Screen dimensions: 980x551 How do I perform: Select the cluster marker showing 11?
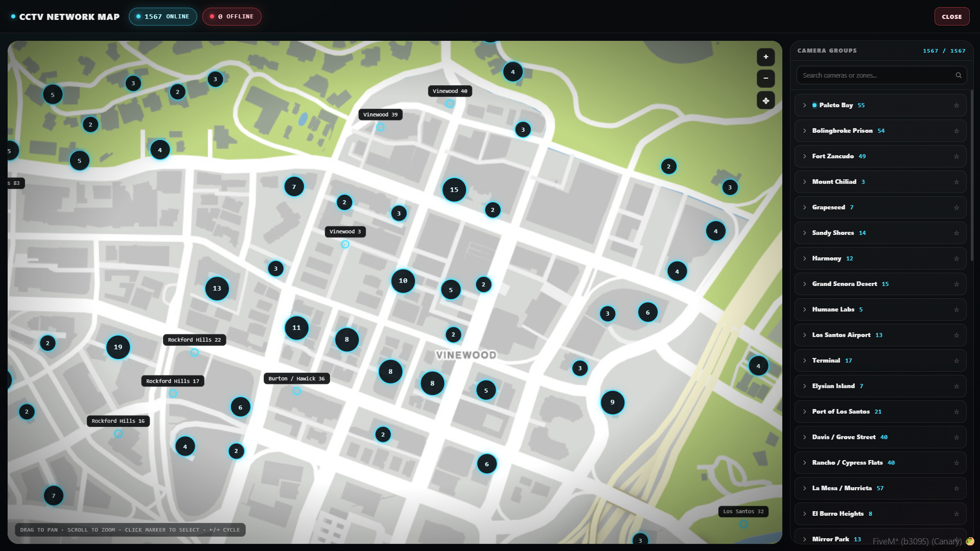296,328
